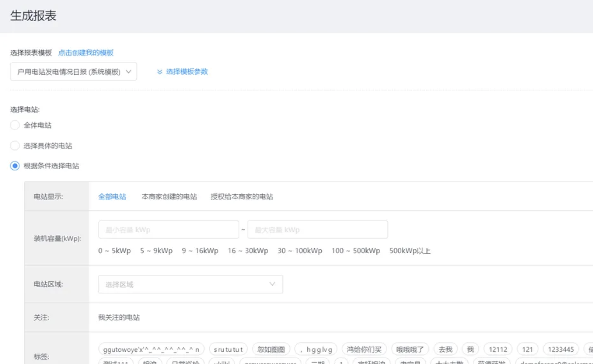Screen dimensions: 593x364
Task: Select 根据条件选择电站 radio button
Action: click(15, 166)
